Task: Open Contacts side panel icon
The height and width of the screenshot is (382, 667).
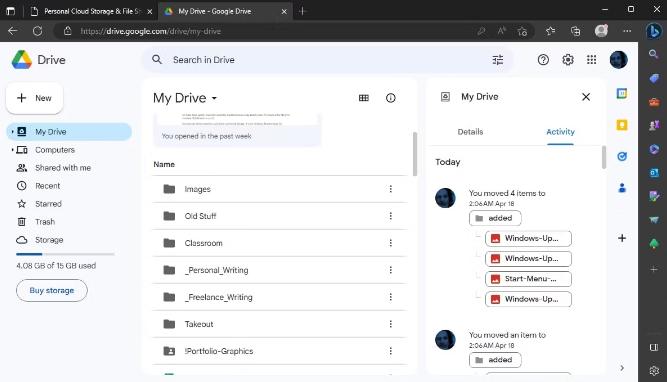Action: point(621,188)
